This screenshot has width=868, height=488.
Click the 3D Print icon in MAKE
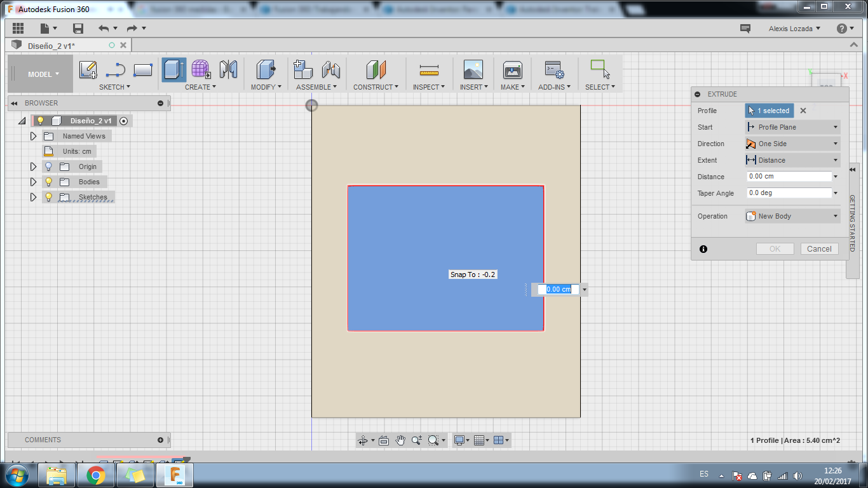(x=512, y=70)
